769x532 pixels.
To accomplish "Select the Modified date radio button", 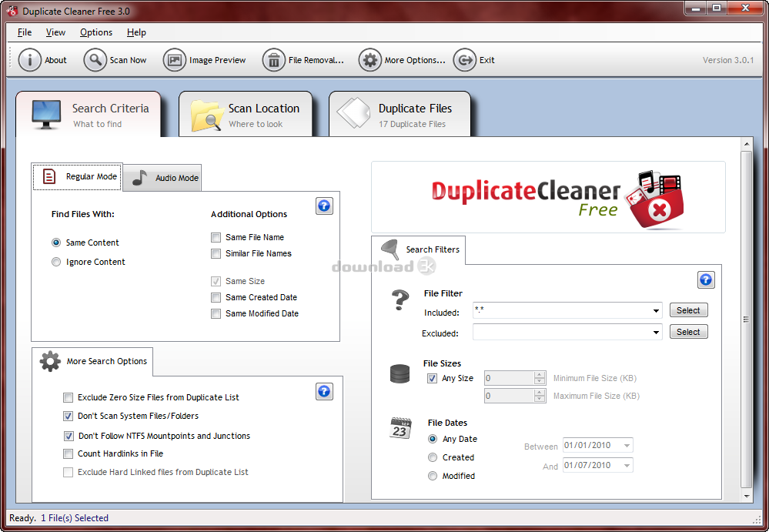I will coord(433,476).
